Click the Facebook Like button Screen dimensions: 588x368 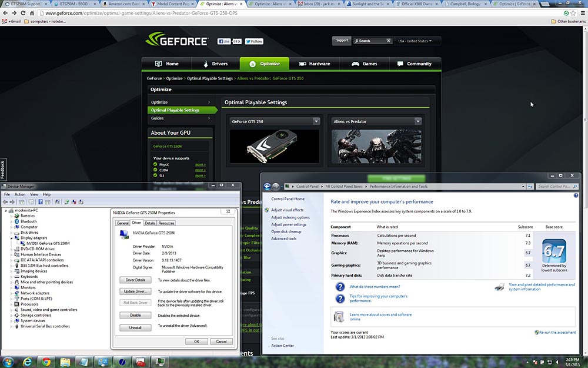(x=225, y=41)
